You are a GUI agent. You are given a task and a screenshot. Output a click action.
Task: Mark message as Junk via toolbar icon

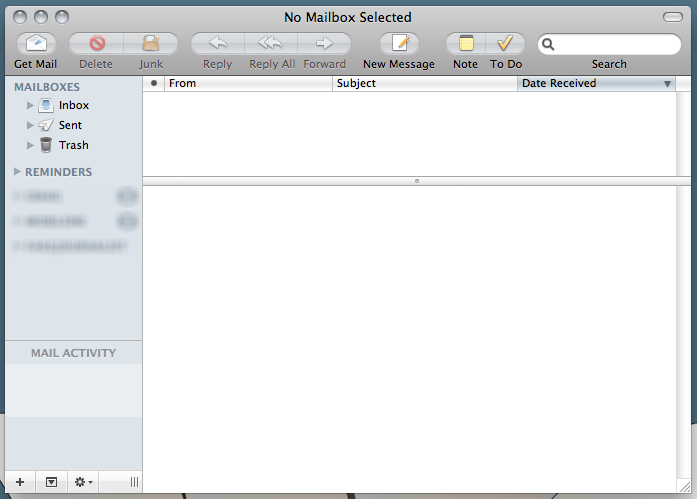pos(151,43)
